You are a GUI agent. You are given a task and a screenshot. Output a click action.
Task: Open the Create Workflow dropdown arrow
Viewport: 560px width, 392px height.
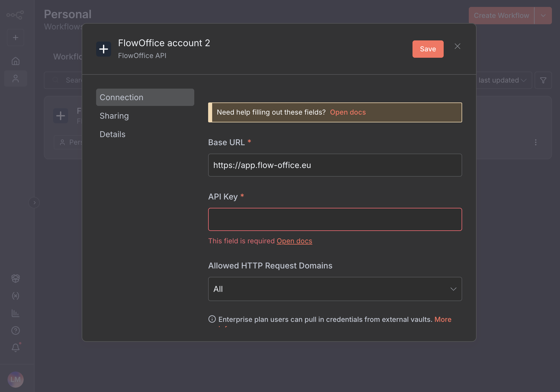click(543, 16)
